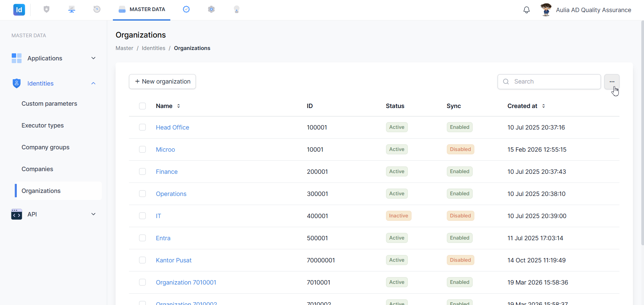Check the Organization 7010001 row checkbox
The width and height of the screenshot is (644, 305).
(142, 282)
